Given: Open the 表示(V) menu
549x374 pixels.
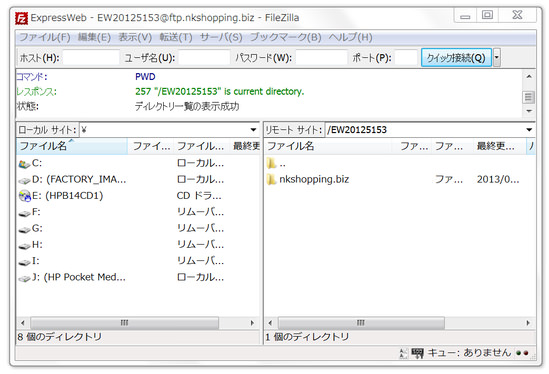Looking at the screenshot, I should [135, 37].
